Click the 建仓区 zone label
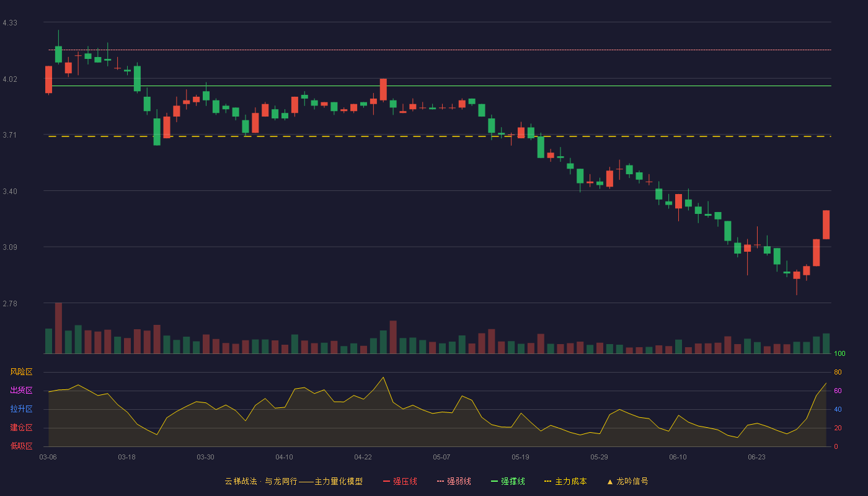 click(21, 428)
